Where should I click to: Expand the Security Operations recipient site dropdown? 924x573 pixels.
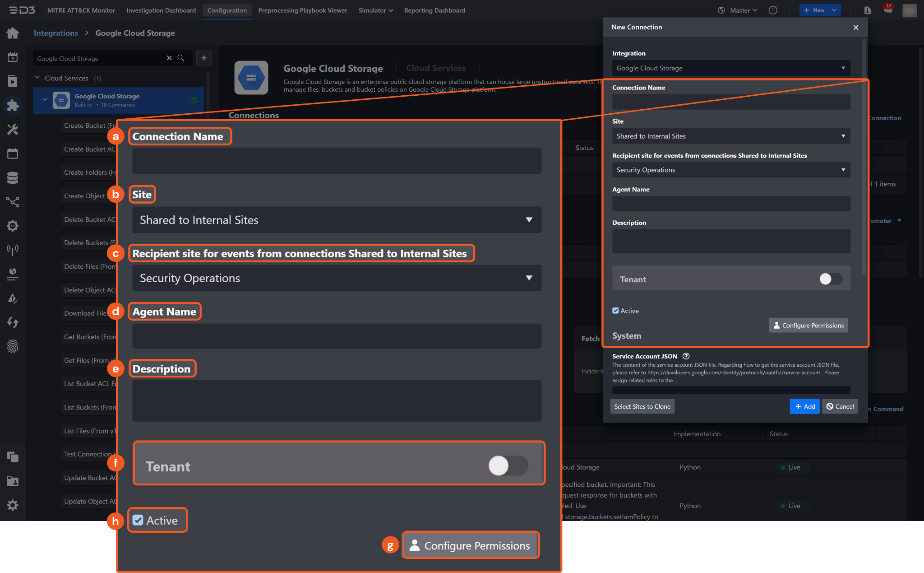(x=731, y=170)
